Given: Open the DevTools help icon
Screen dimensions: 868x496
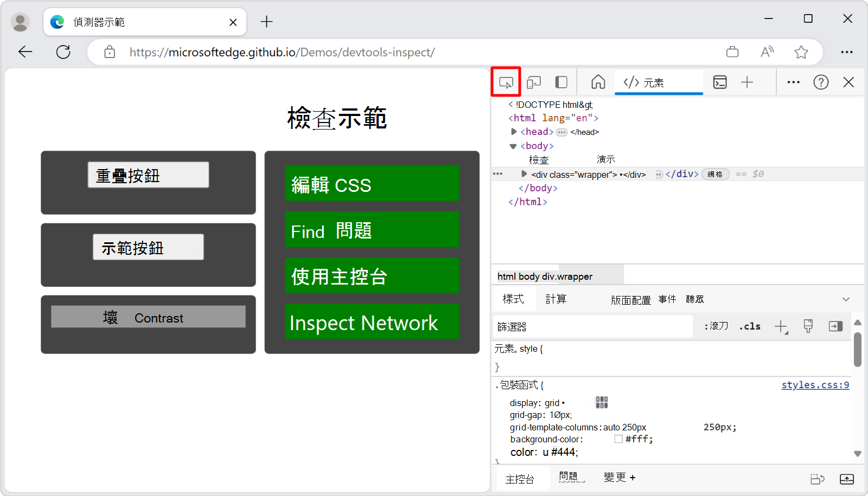Looking at the screenshot, I should [x=821, y=82].
